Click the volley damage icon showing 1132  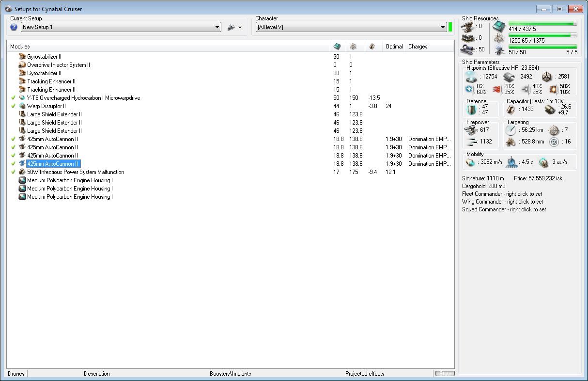(471, 142)
